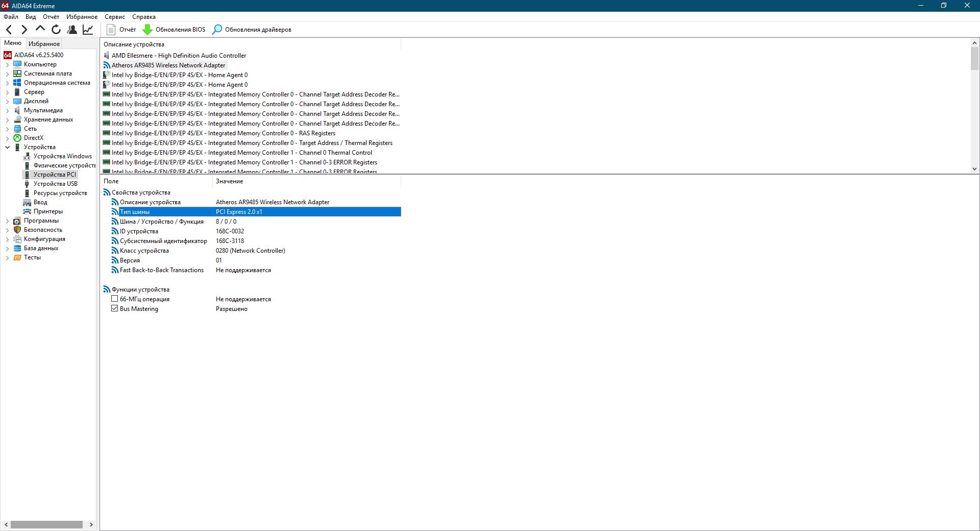Switch to the Меню sidebar tab

13,43
